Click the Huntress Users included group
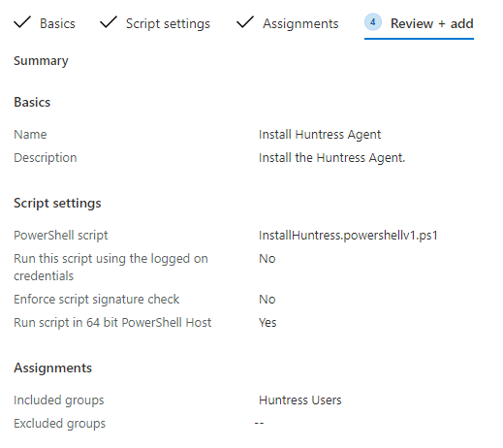Viewport: 503px width, 448px height. click(x=300, y=400)
